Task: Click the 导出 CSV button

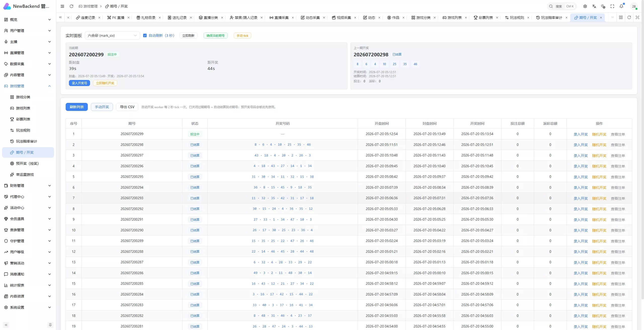Action: click(127, 107)
